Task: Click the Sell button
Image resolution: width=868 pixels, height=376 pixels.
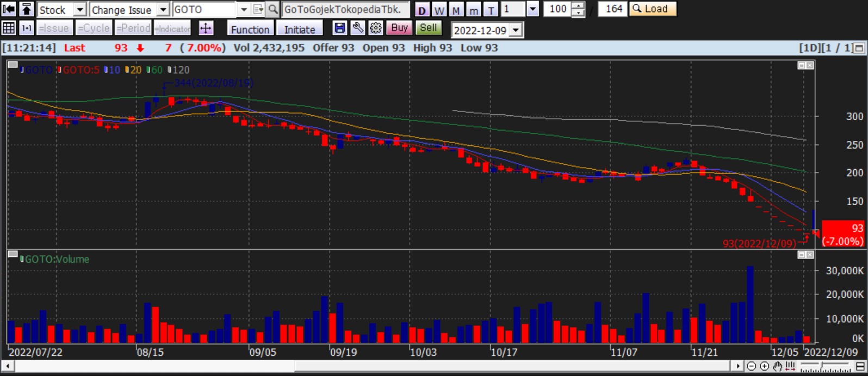Action: point(429,28)
